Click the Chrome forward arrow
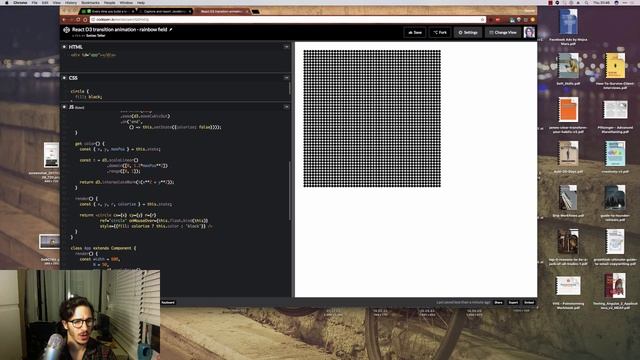Image resolution: width=640 pixels, height=360 pixels. click(x=71, y=20)
